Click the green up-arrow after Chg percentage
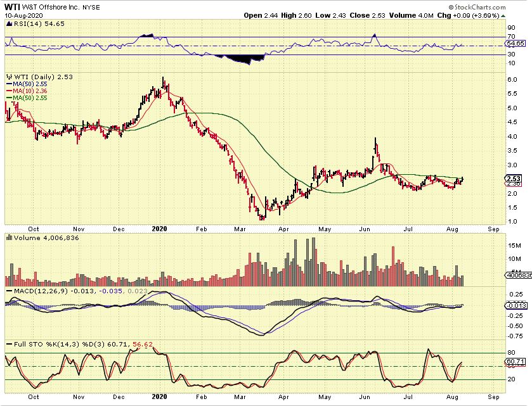532x406 pixels. tap(503, 16)
